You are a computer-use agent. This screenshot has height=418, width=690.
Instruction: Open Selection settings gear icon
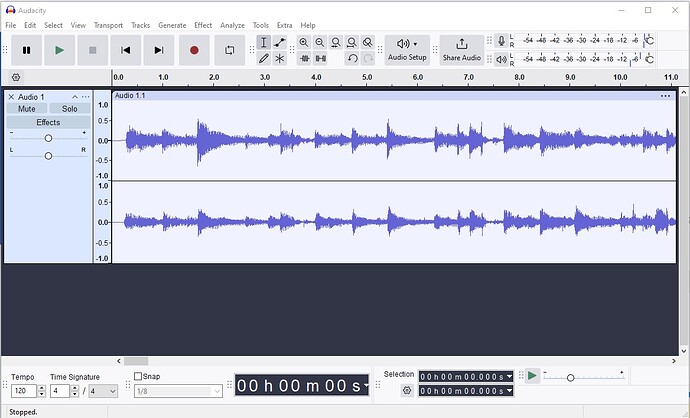tap(407, 390)
